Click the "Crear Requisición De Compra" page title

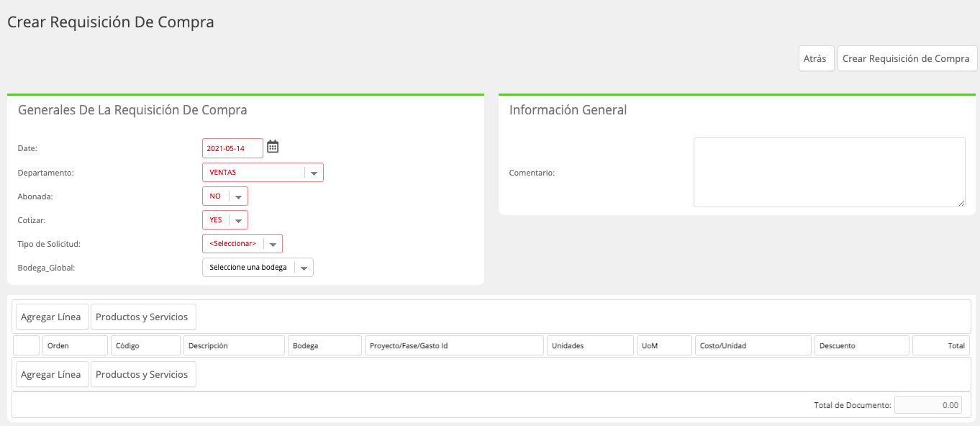coord(111,22)
